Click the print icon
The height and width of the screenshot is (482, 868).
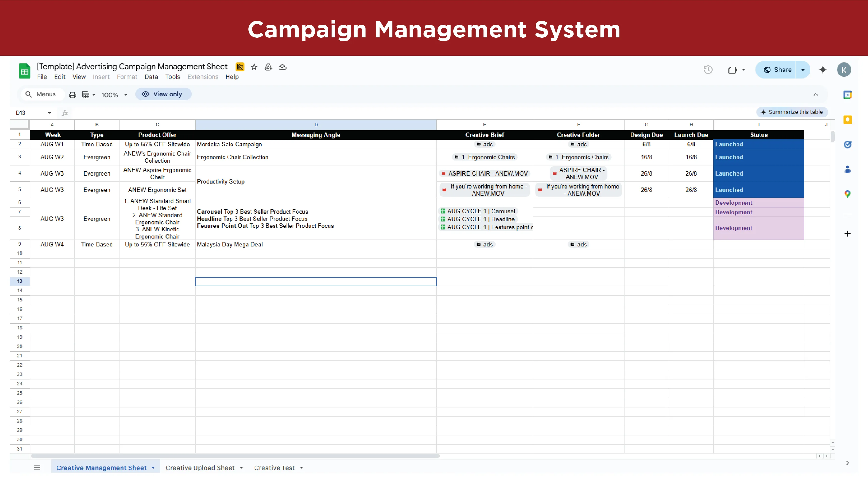tap(72, 95)
